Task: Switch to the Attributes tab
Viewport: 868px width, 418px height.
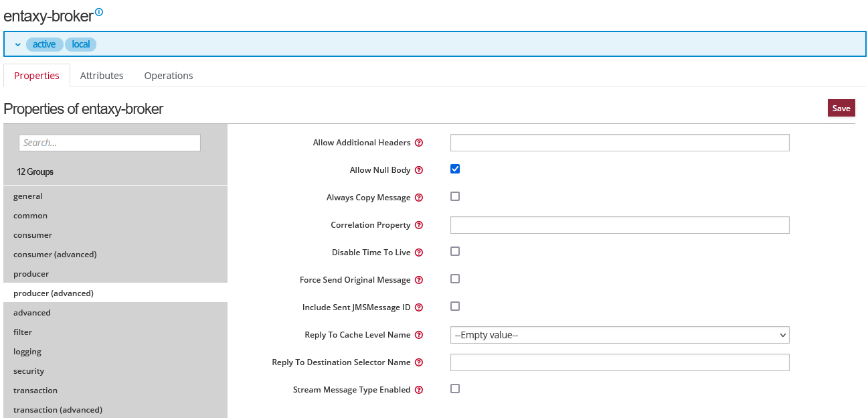Action: [102, 76]
